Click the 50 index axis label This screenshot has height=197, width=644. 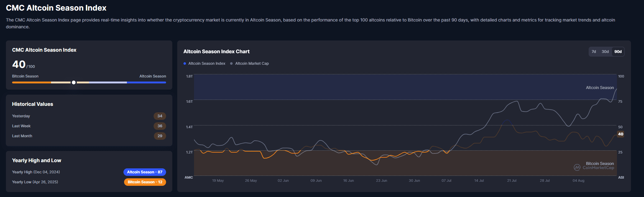[620, 127]
